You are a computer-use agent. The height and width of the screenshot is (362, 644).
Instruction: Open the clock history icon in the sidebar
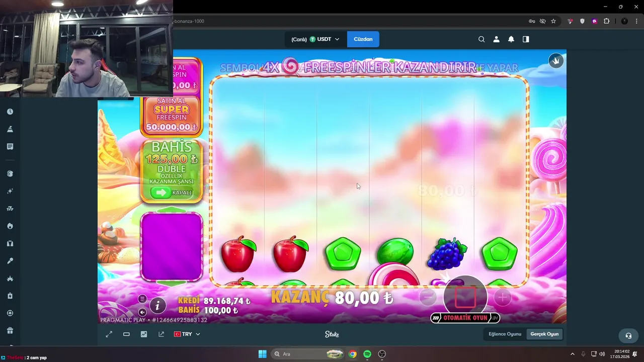10,112
